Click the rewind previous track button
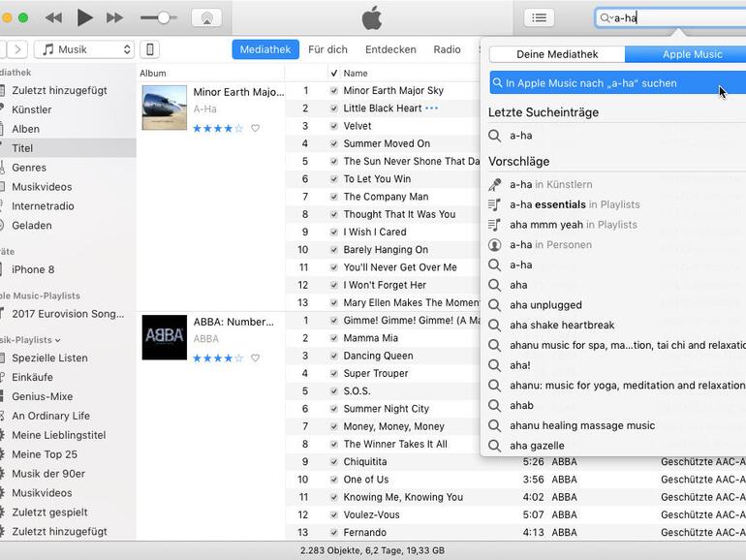746x560 pixels. [53, 18]
